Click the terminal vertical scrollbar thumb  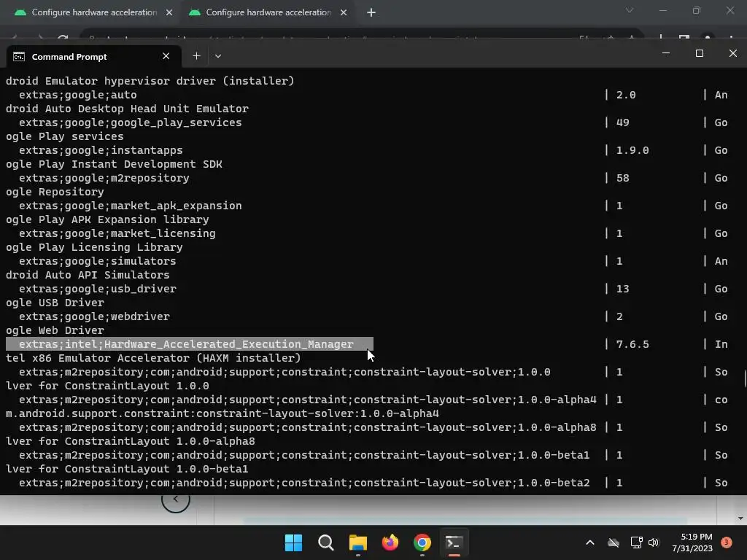(x=745, y=379)
